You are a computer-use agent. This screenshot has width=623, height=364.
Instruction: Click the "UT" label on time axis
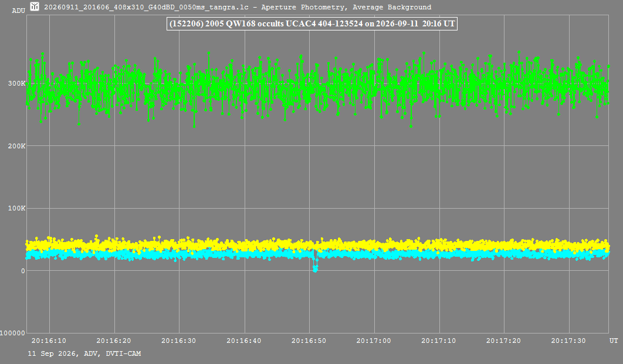coord(614,341)
